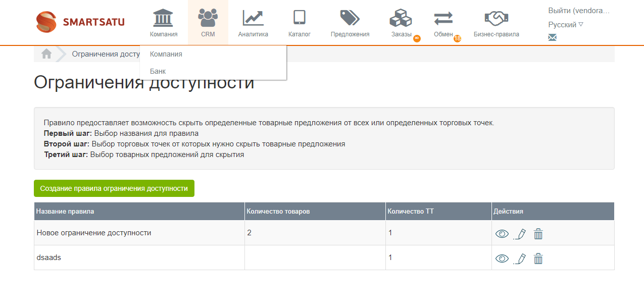
Task: Select Компания from the dropdown menu
Action: pyautogui.click(x=166, y=54)
